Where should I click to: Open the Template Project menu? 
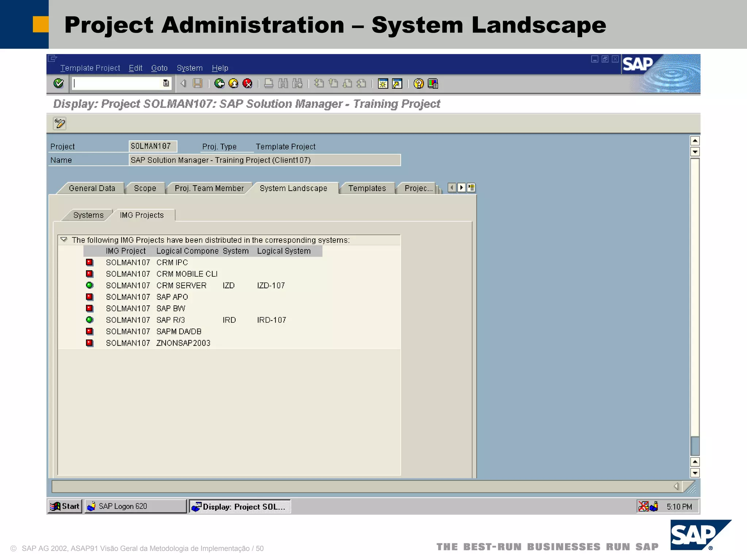(x=90, y=68)
